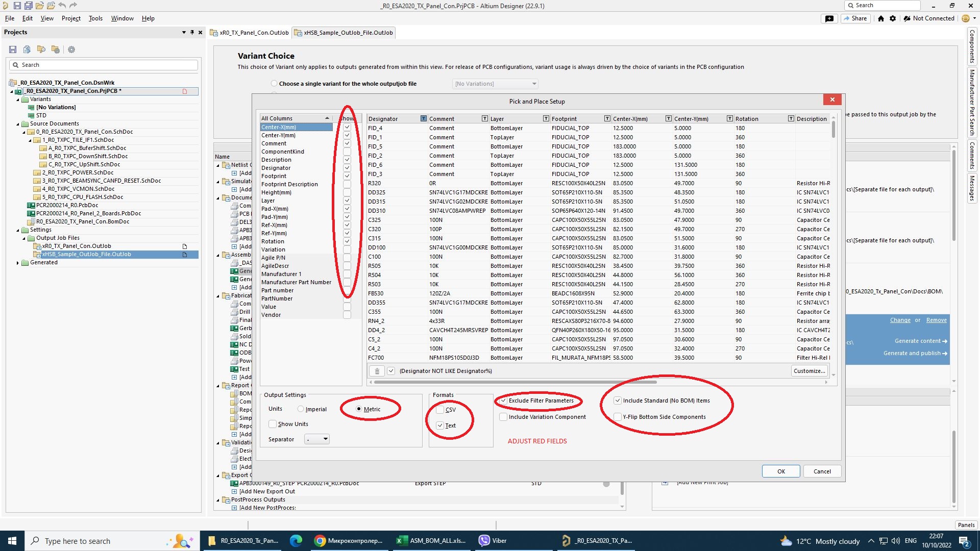Click the save icon in Projects panel toolbar

click(x=13, y=49)
